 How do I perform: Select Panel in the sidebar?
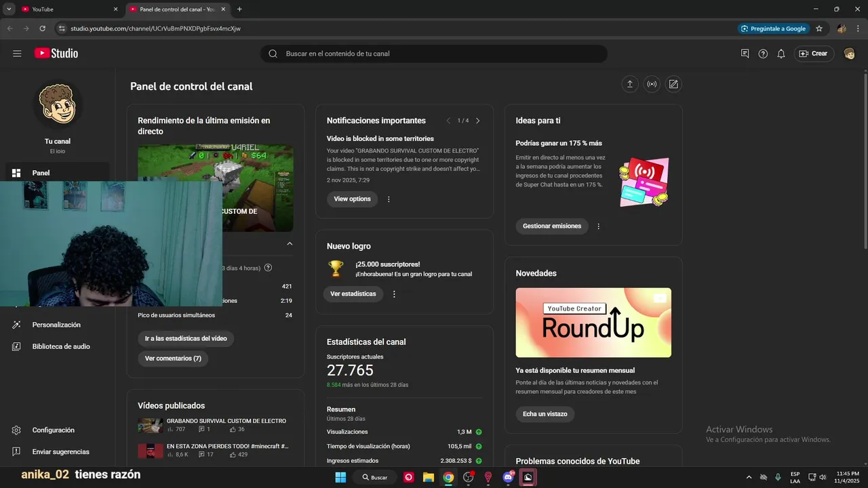pyautogui.click(x=58, y=173)
